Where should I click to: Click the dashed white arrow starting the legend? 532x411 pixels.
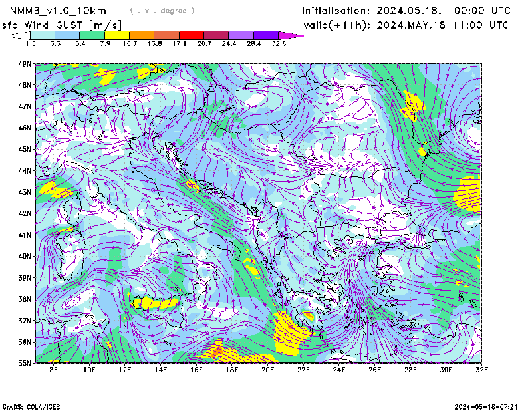19,35
